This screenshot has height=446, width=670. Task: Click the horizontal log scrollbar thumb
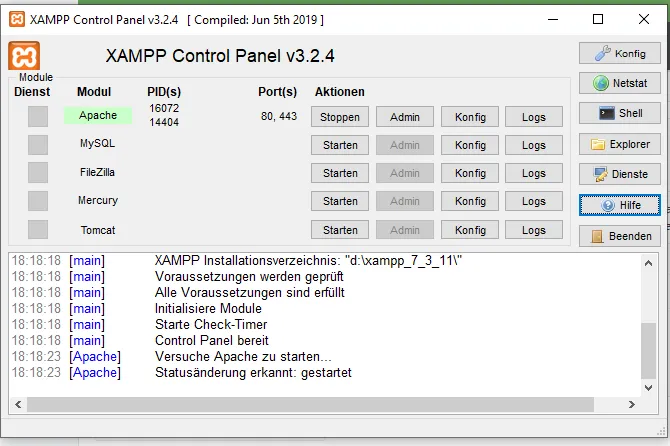coord(310,404)
